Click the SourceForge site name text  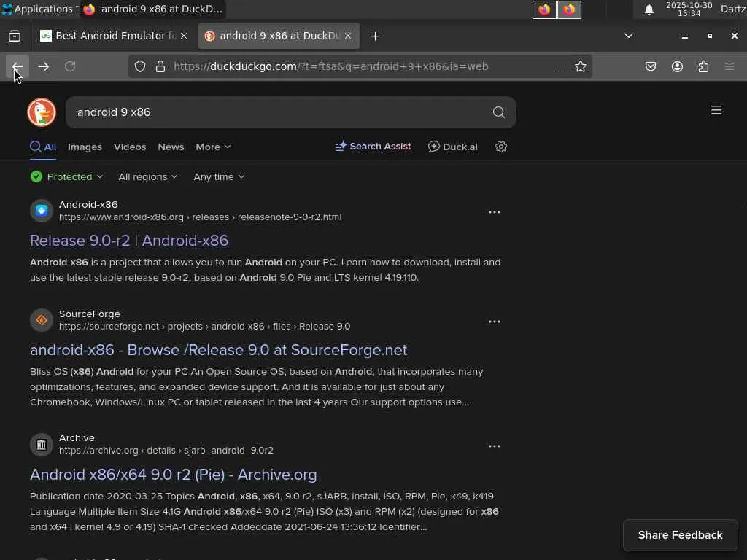pyautogui.click(x=90, y=314)
